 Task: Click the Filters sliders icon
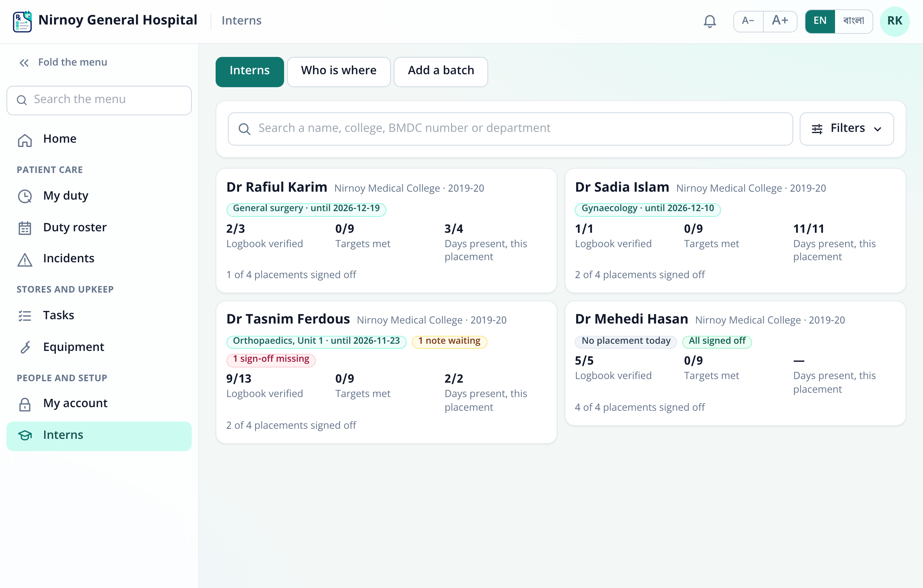pos(817,129)
